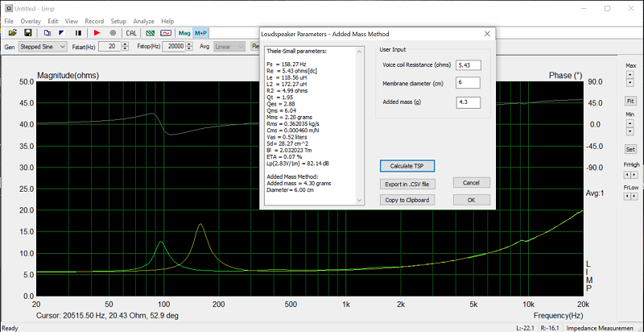Click the parameters list scrollbar down arrow
This screenshot has height=332, width=644.
click(x=360, y=201)
